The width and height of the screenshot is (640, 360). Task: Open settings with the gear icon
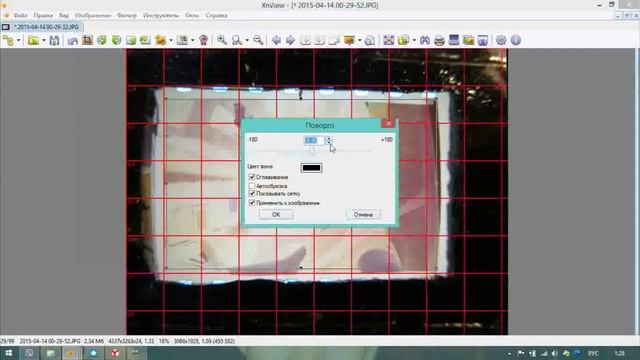pyautogui.click(x=501, y=40)
